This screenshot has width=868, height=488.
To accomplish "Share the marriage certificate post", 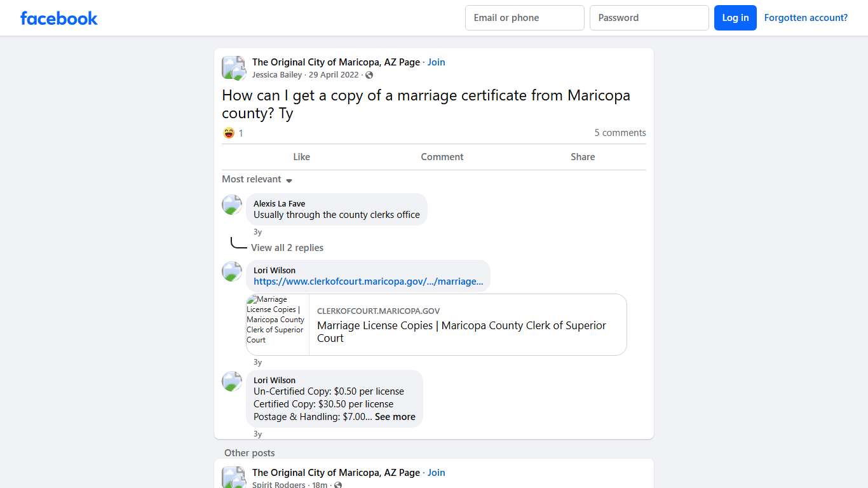I will [x=582, y=157].
